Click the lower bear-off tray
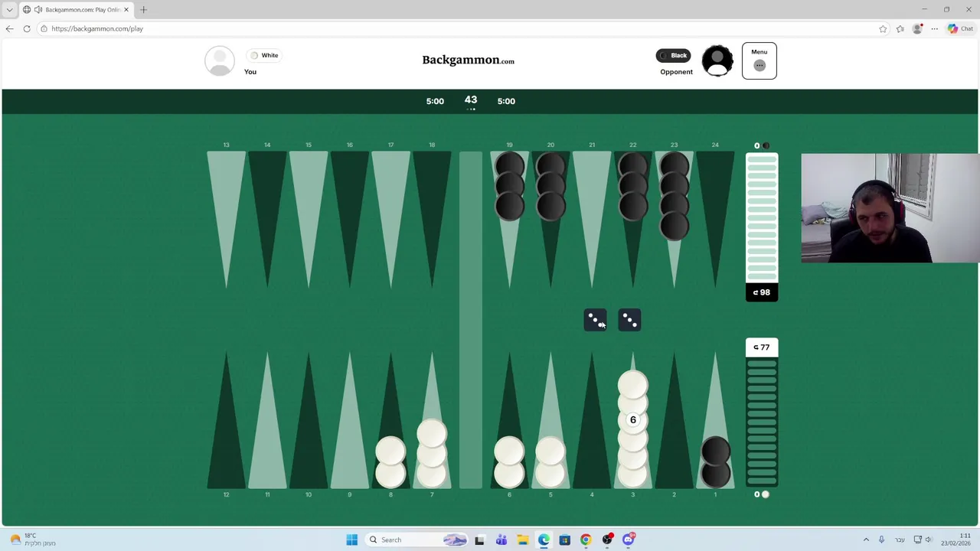The width and height of the screenshot is (980, 551). tap(762, 422)
